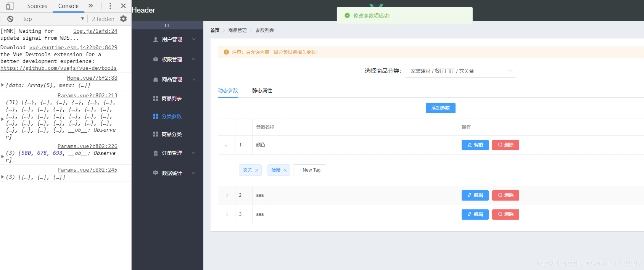
Task: Click the chart icon beside 数据统计
Action: [156, 173]
